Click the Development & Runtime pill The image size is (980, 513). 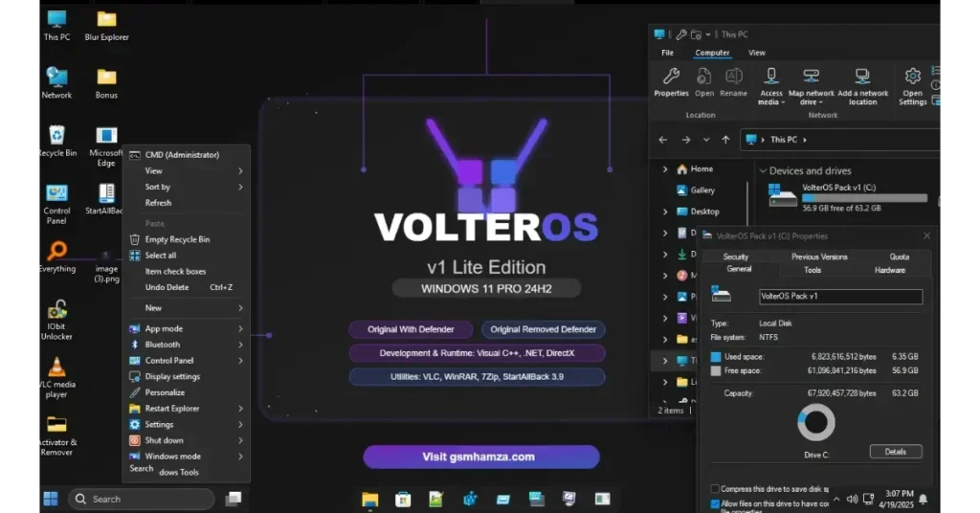(x=477, y=353)
